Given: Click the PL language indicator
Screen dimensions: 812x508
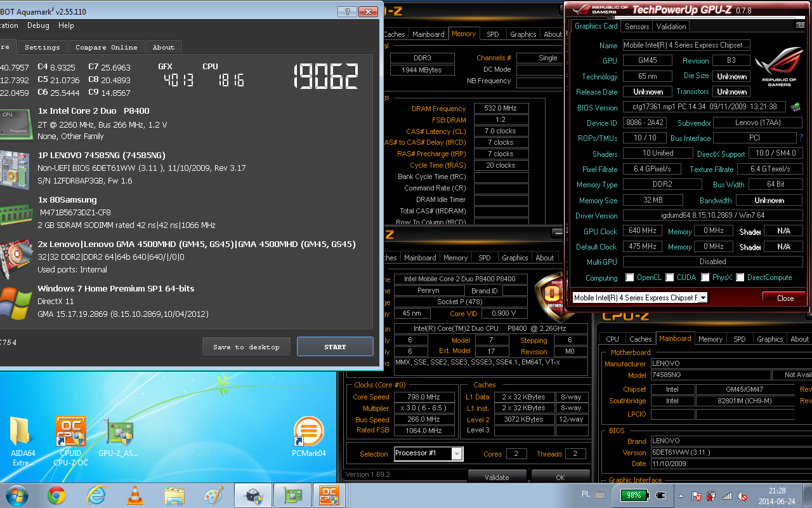Looking at the screenshot, I should (586, 494).
